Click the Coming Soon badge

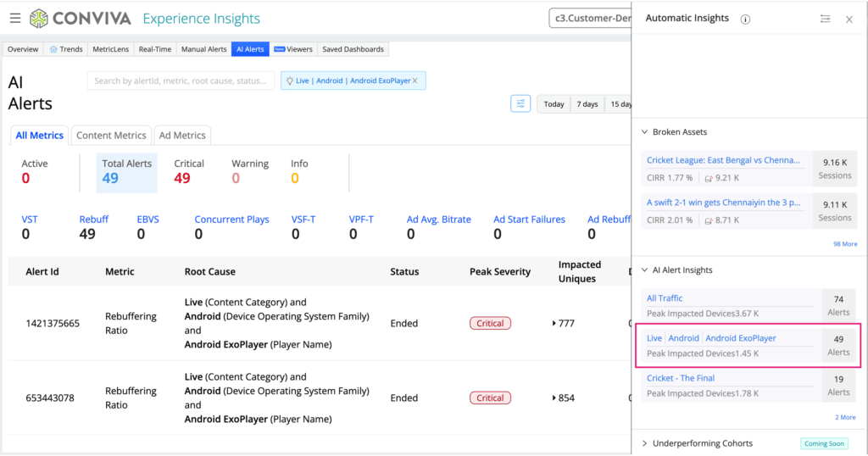[824, 444]
